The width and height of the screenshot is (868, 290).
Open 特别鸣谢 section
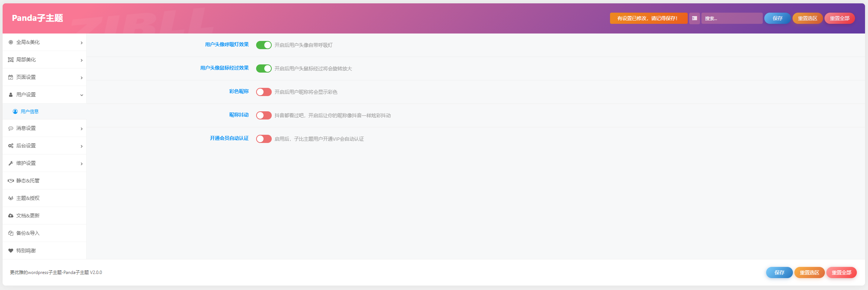tap(44, 251)
